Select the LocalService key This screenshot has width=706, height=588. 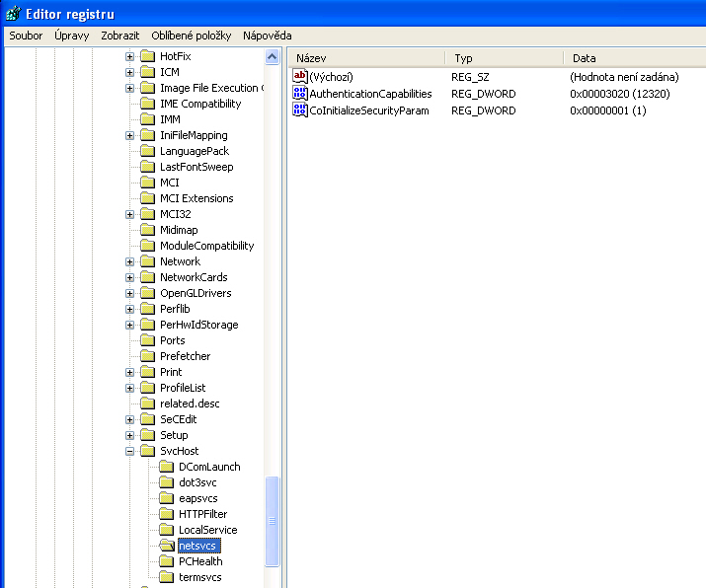coord(207,530)
